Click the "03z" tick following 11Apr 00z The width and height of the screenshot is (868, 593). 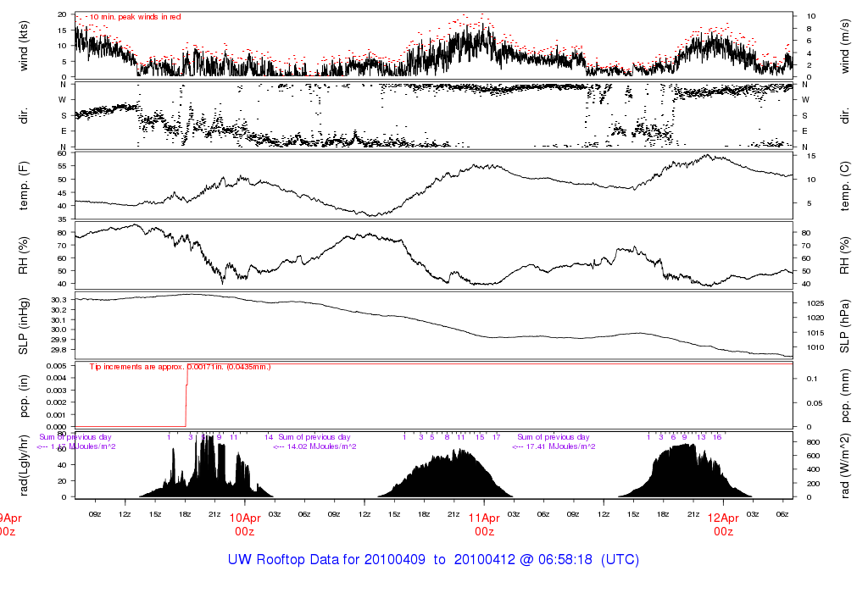point(514,514)
